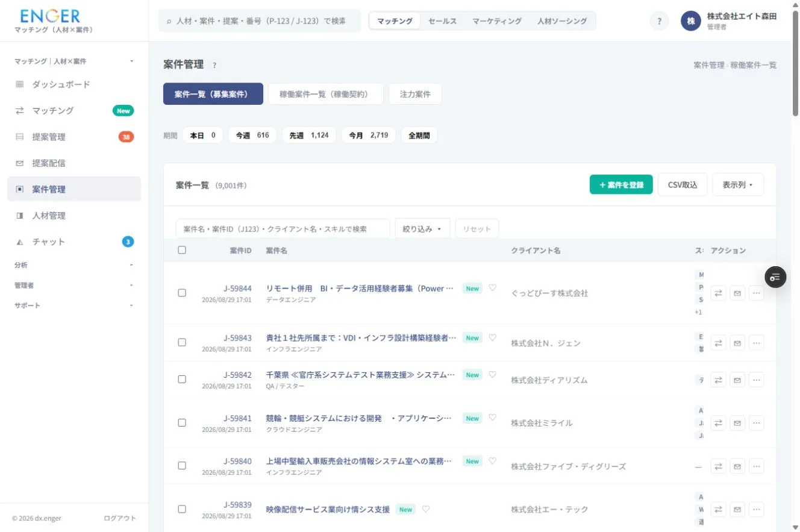
Task: Open more actions for J-59840
Action: (x=757, y=466)
